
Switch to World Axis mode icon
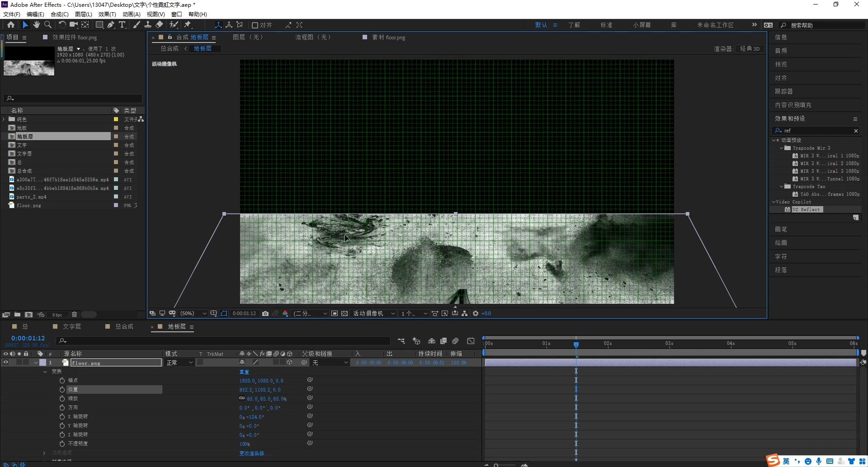(x=229, y=25)
